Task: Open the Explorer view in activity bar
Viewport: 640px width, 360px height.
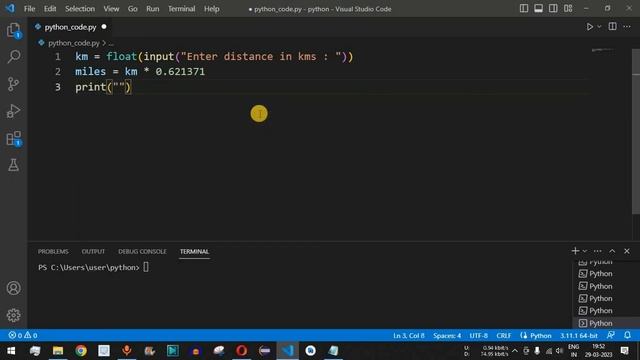Action: [x=13, y=30]
